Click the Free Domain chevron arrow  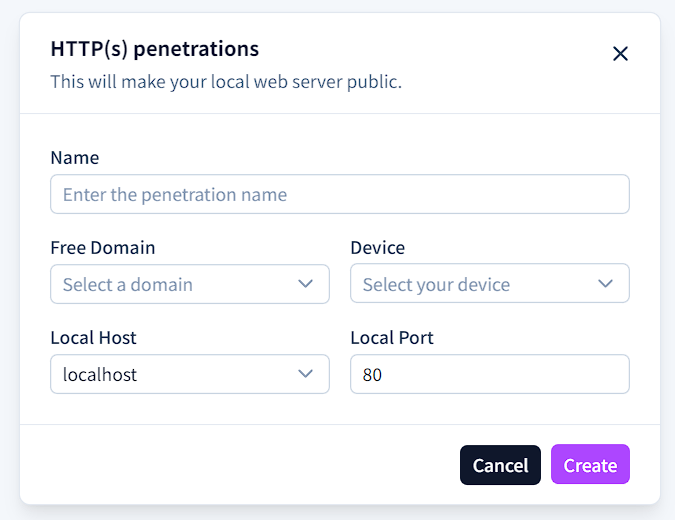click(x=306, y=284)
